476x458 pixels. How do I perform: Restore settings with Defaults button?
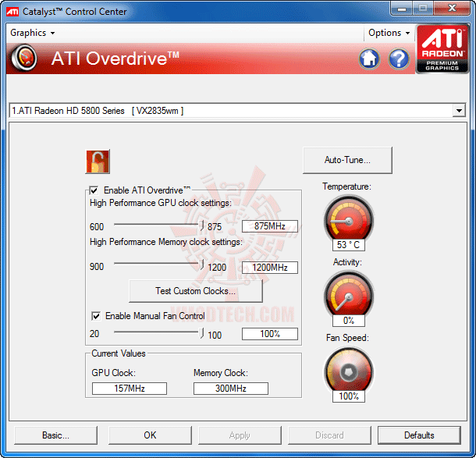[x=419, y=435]
